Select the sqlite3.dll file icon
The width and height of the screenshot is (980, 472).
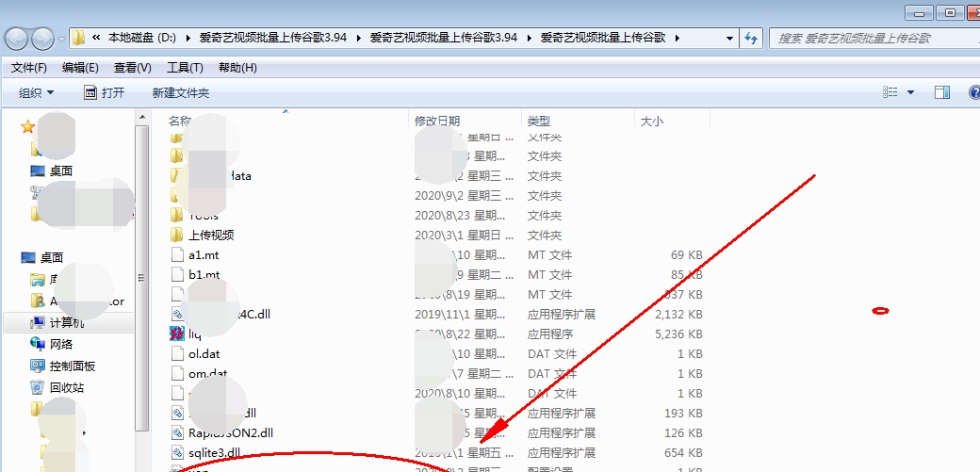(x=177, y=452)
